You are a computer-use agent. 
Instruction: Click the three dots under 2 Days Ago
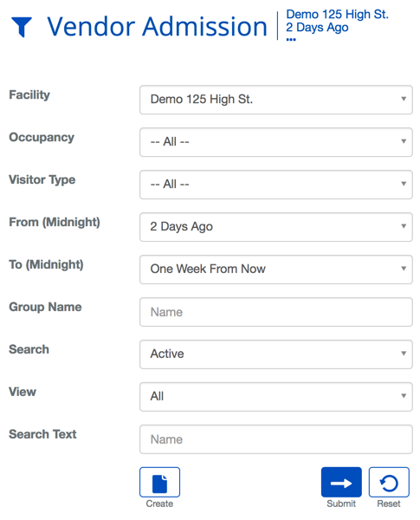coord(291,40)
